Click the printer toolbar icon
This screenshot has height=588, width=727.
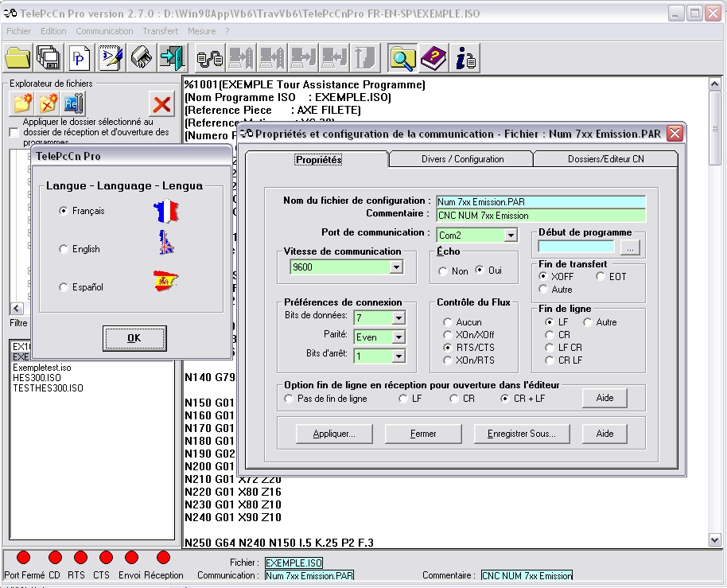142,58
